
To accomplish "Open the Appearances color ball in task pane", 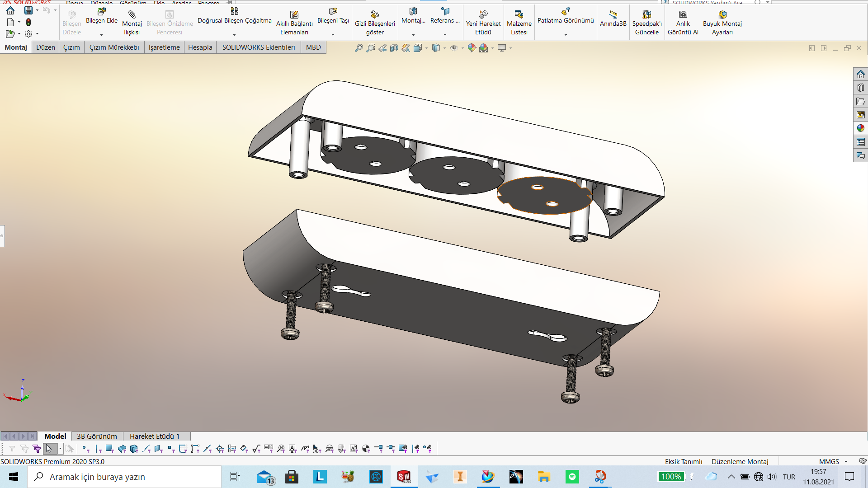I will tap(860, 128).
